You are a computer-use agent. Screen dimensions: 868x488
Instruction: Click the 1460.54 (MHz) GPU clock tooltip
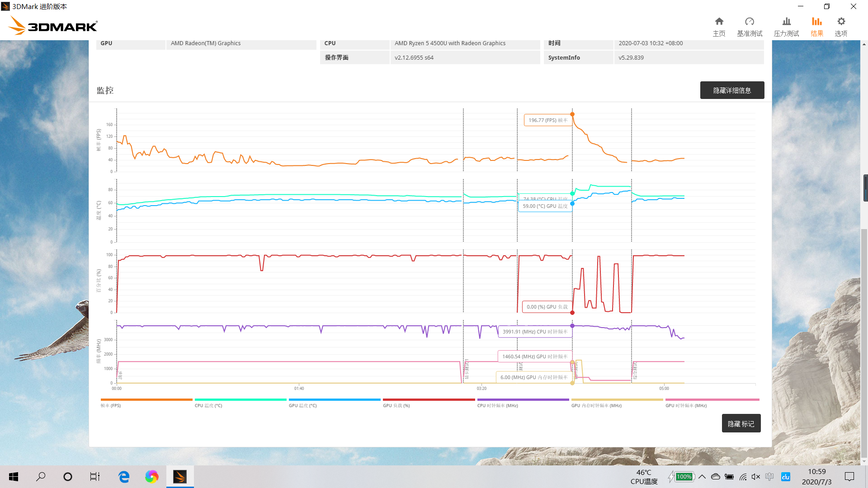535,357
